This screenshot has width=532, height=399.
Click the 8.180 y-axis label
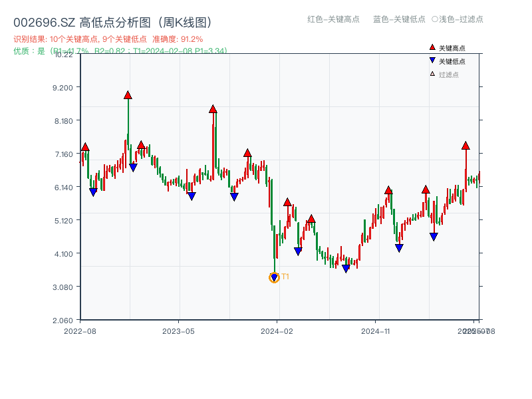click(64, 121)
